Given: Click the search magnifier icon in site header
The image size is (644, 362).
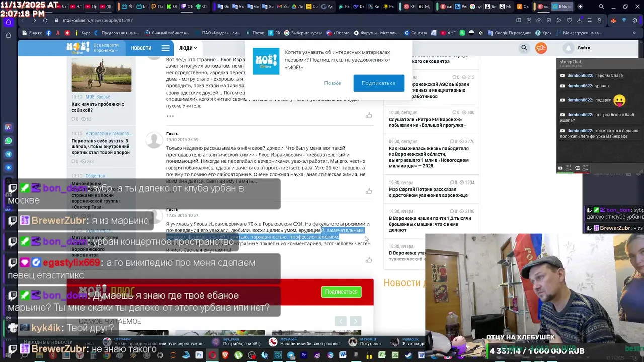Looking at the screenshot, I should point(524,48).
